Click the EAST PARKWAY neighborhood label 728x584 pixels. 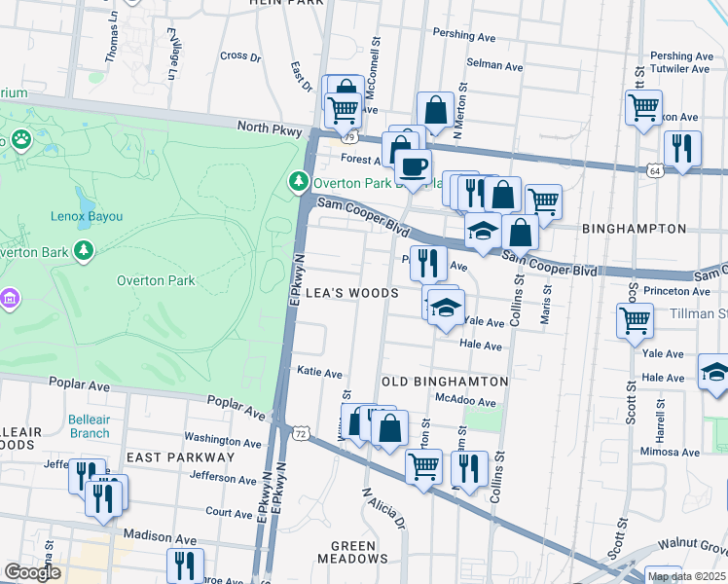click(x=181, y=457)
